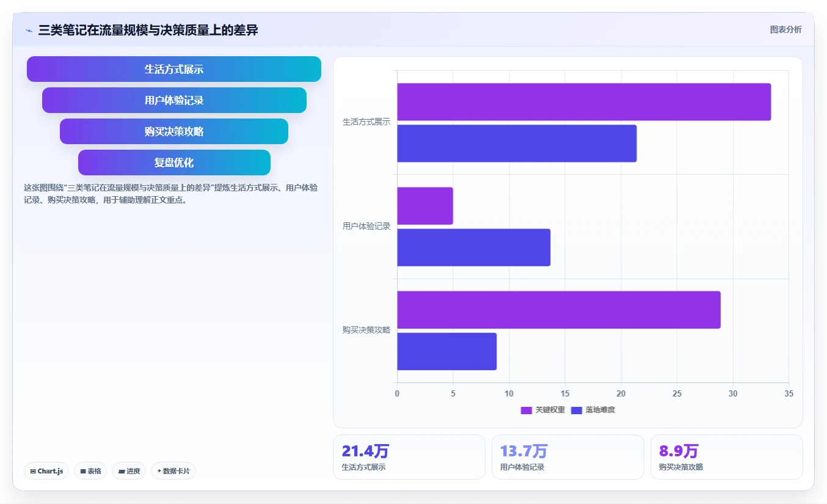Click the 数据卡片 tag
This screenshot has height=504, width=827.
coord(173,471)
